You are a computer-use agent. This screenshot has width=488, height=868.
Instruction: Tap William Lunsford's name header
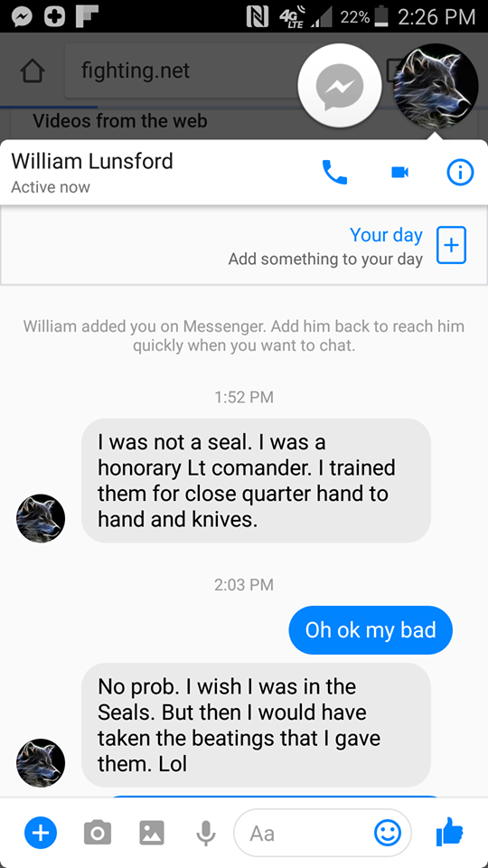[x=92, y=161]
